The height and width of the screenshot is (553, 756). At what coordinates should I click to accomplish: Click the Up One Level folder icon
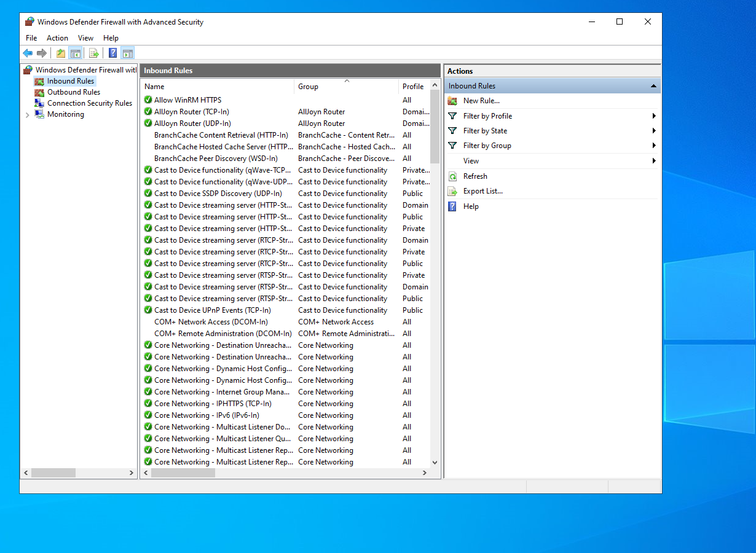[x=61, y=53]
